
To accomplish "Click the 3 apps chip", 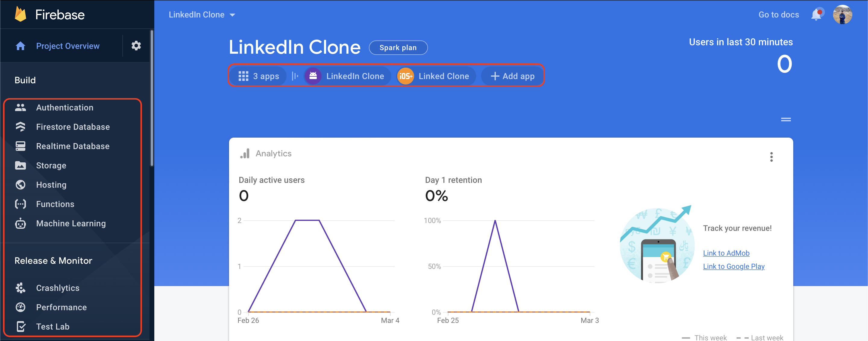I will [259, 76].
